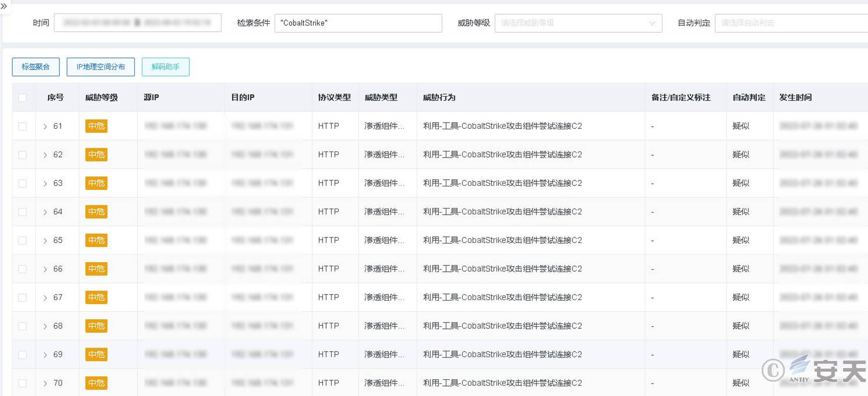Toggle the select-all header checkbox
The image size is (868, 396).
coord(23,97)
